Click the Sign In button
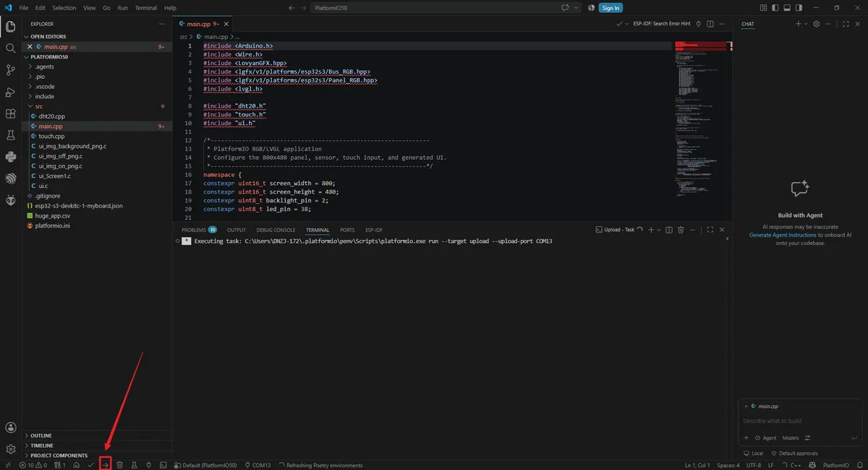This screenshot has height=470, width=868. [x=611, y=8]
